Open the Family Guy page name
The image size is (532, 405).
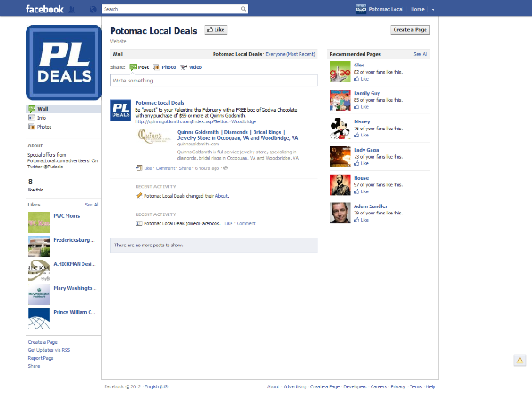367,93
